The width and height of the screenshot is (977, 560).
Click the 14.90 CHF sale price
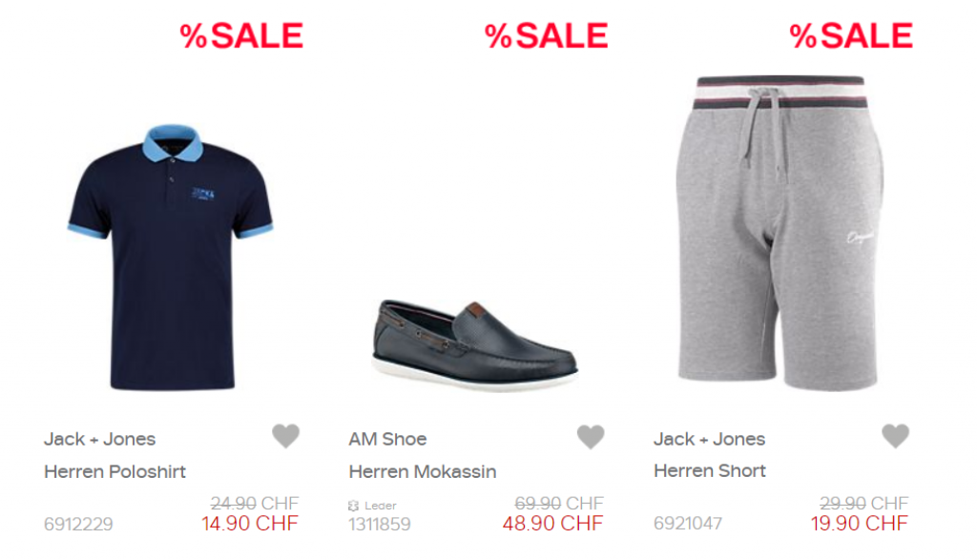(250, 523)
